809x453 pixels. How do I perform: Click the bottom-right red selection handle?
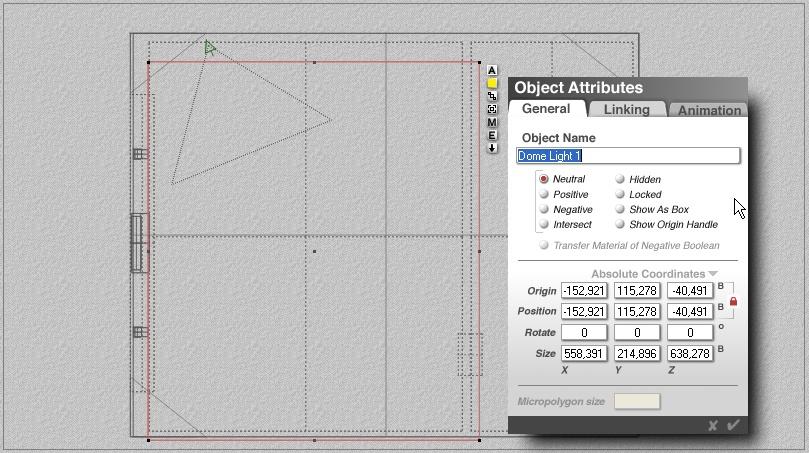pyautogui.click(x=479, y=440)
